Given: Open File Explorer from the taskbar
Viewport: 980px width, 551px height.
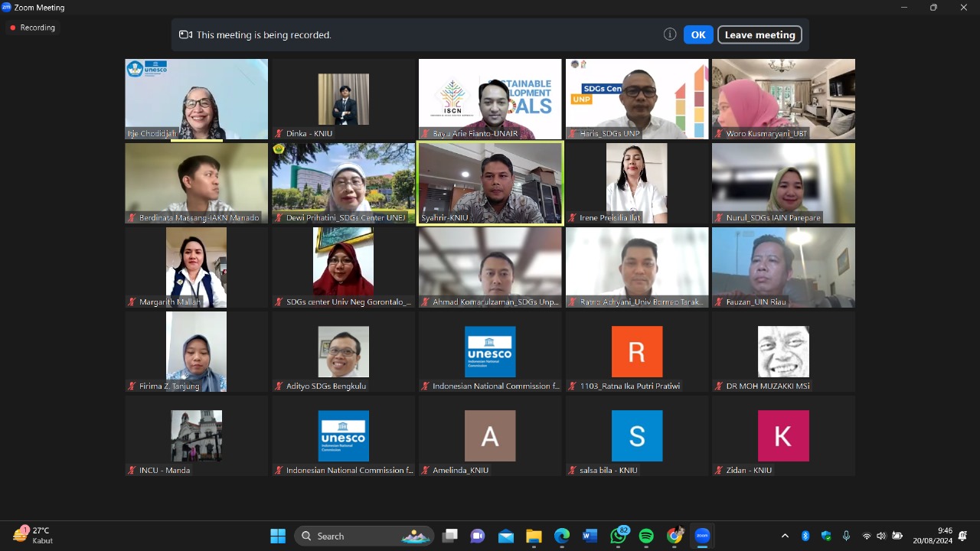Looking at the screenshot, I should click(534, 536).
